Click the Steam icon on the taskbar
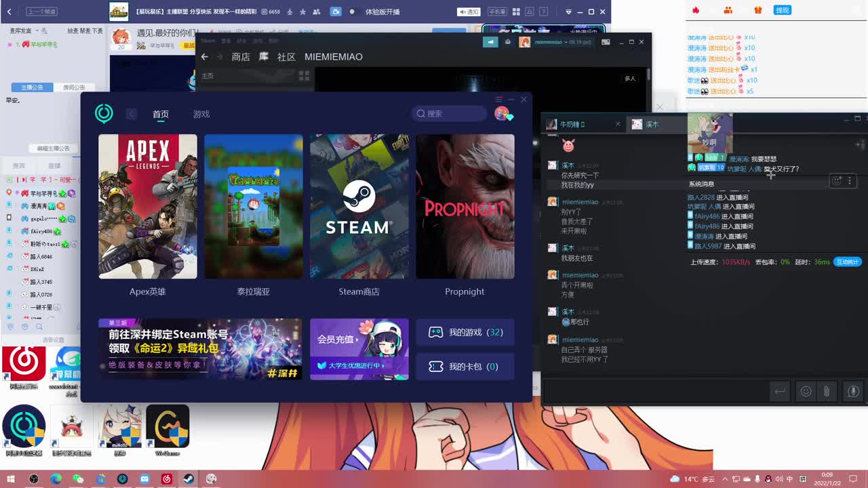This screenshot has height=488, width=868. coord(189,479)
